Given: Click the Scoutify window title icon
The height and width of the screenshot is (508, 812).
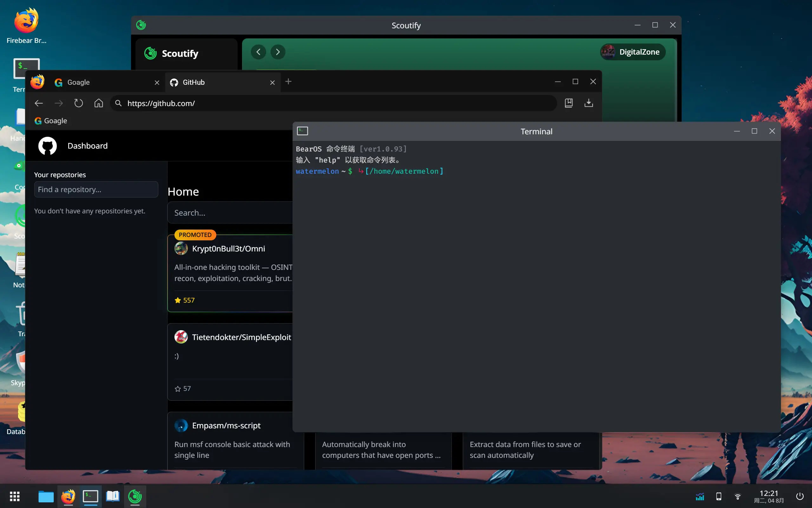Looking at the screenshot, I should point(141,25).
